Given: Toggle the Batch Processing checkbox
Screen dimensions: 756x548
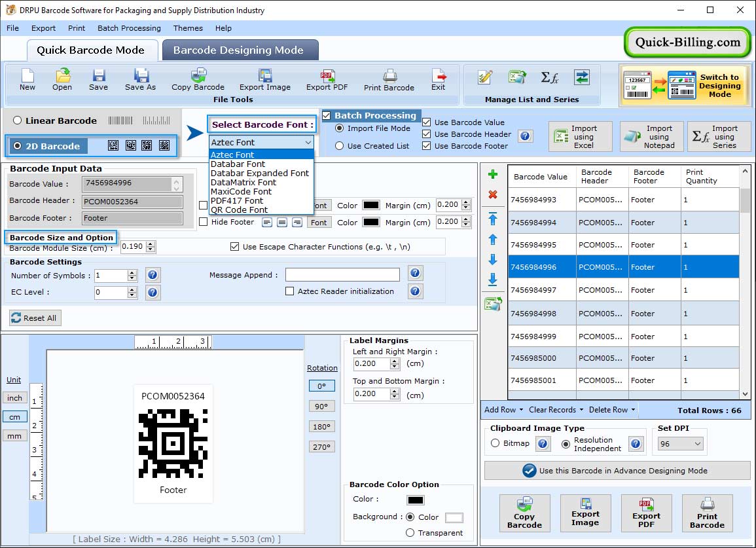Looking at the screenshot, I should (x=327, y=115).
